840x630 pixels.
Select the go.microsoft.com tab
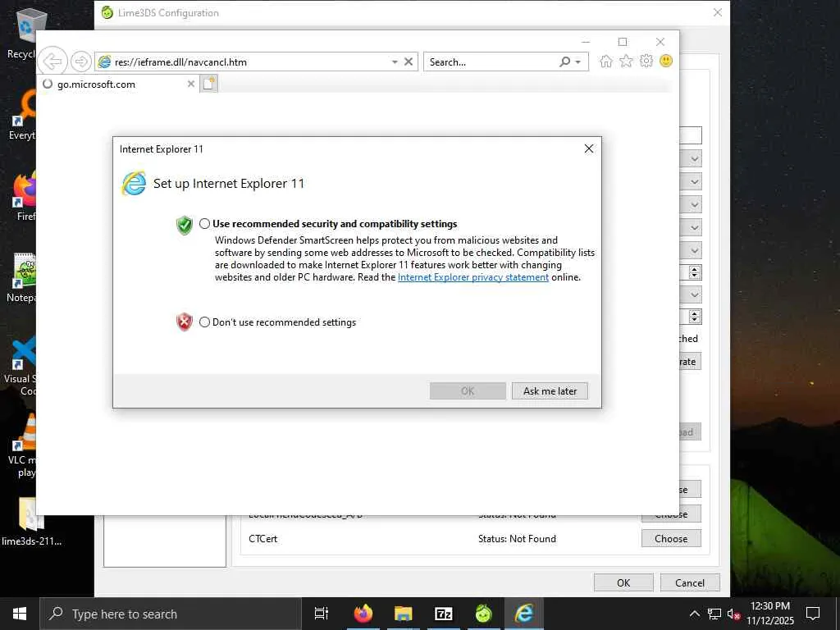pos(118,84)
